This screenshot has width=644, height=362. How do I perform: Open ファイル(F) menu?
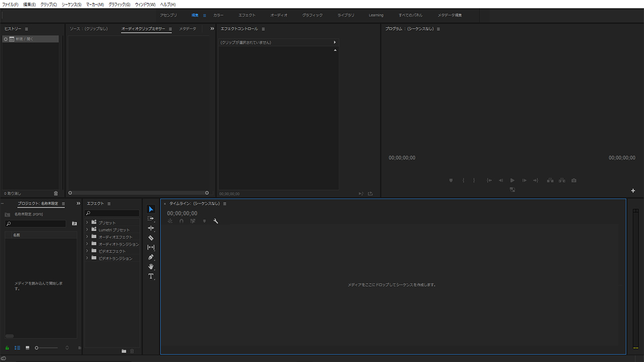tap(11, 4)
